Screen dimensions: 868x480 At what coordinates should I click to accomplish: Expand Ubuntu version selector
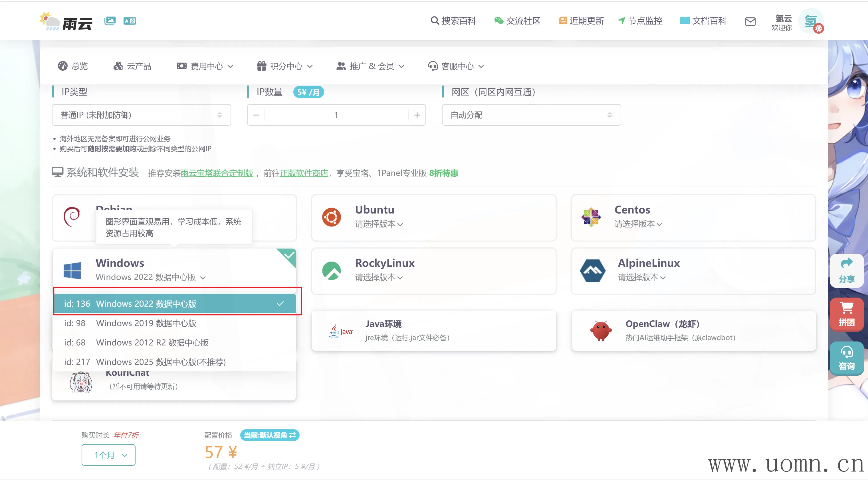[378, 224]
